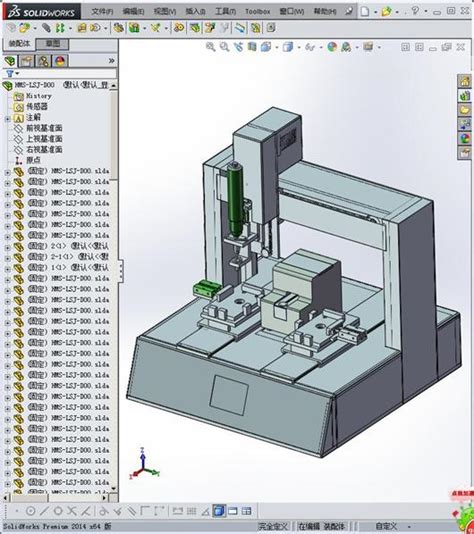Click the SolidWorks Resources home icon
This screenshot has height=534, width=474.
click(x=465, y=81)
